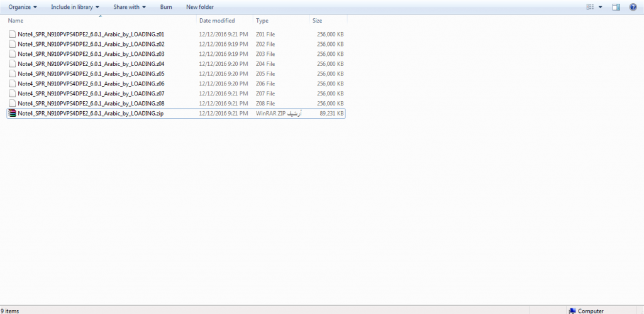Click the Z07 File type cell
This screenshot has width=644, height=314.
pos(265,94)
